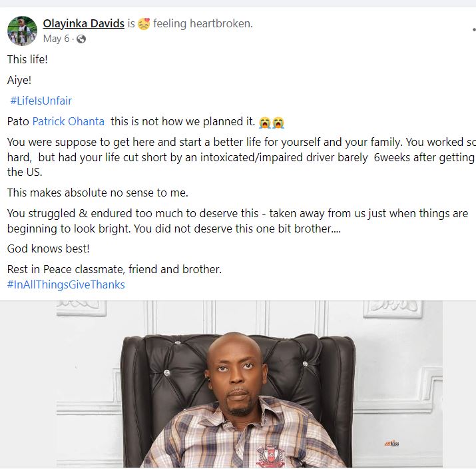476x473 pixels.
Task: Click the globe public-audience icon
Action: [81, 39]
